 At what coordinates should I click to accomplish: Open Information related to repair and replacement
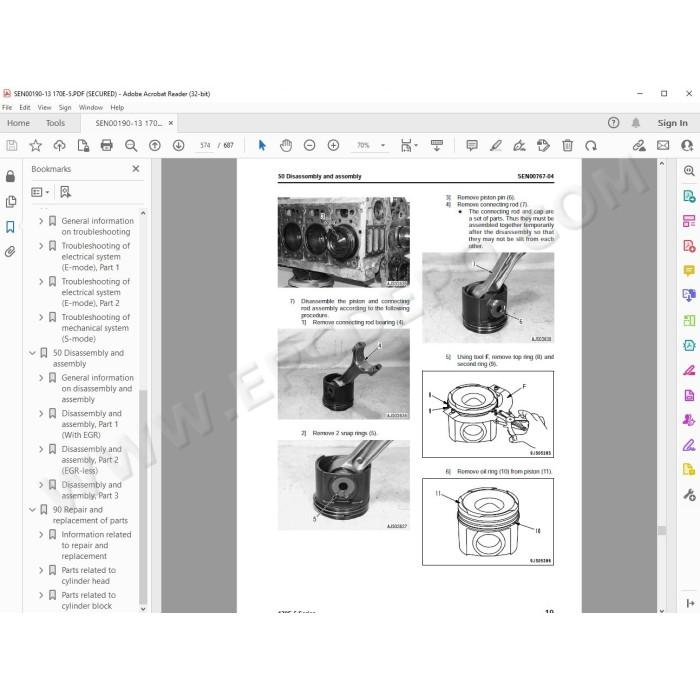96,546
